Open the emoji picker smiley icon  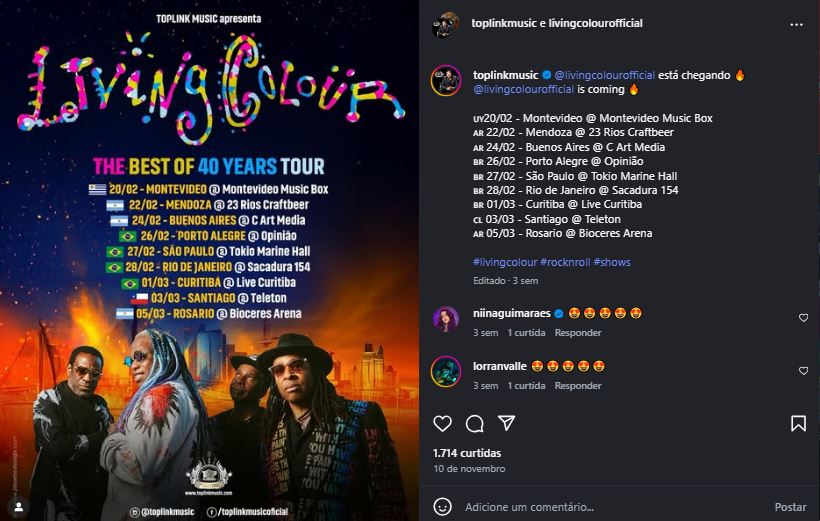click(x=442, y=506)
